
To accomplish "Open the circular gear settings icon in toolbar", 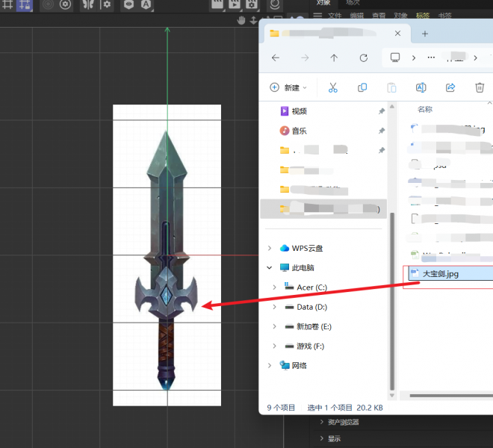I will [65, 4].
